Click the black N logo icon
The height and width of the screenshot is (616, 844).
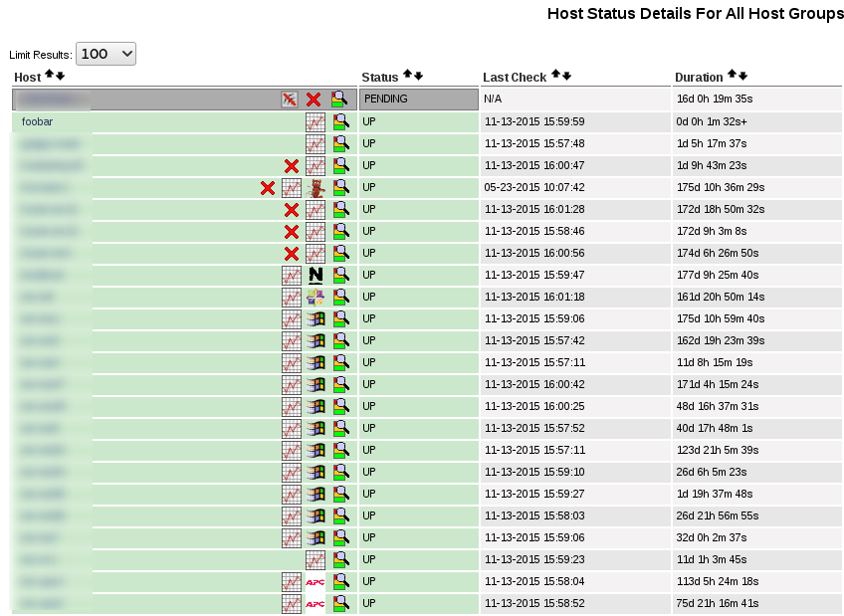(x=316, y=275)
